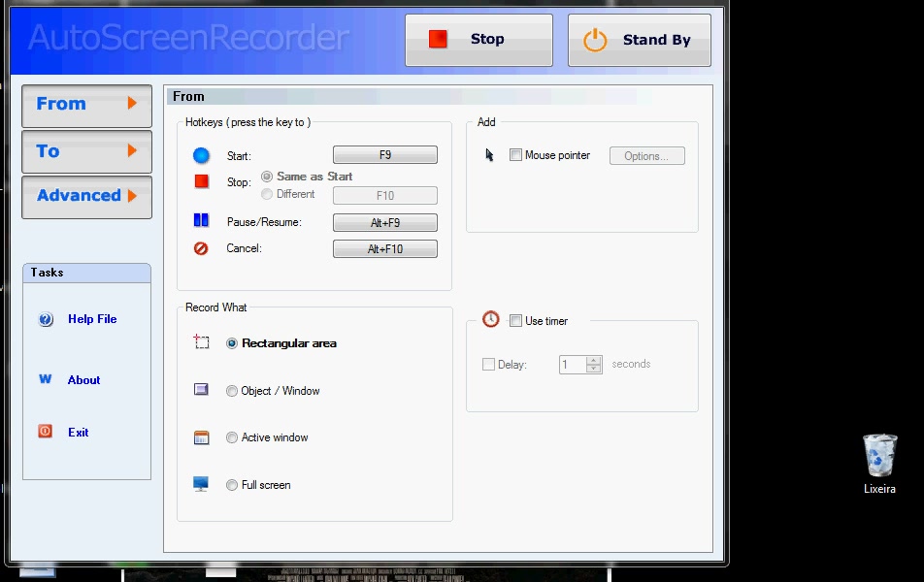This screenshot has width=924, height=582.
Task: Enable the Mouse pointer checkbox
Action: click(x=515, y=155)
